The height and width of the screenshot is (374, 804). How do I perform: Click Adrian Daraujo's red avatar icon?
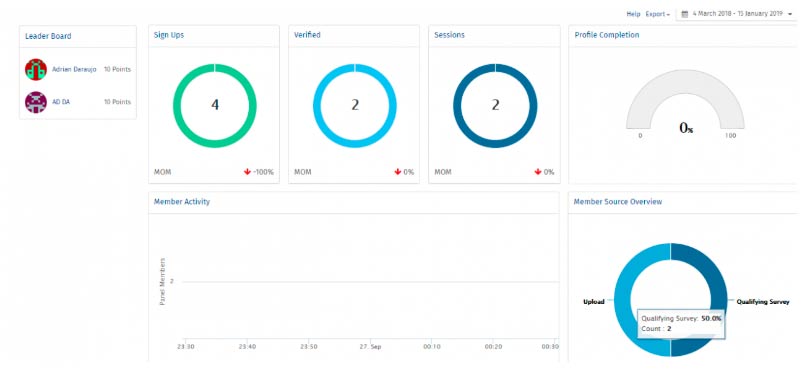click(36, 69)
